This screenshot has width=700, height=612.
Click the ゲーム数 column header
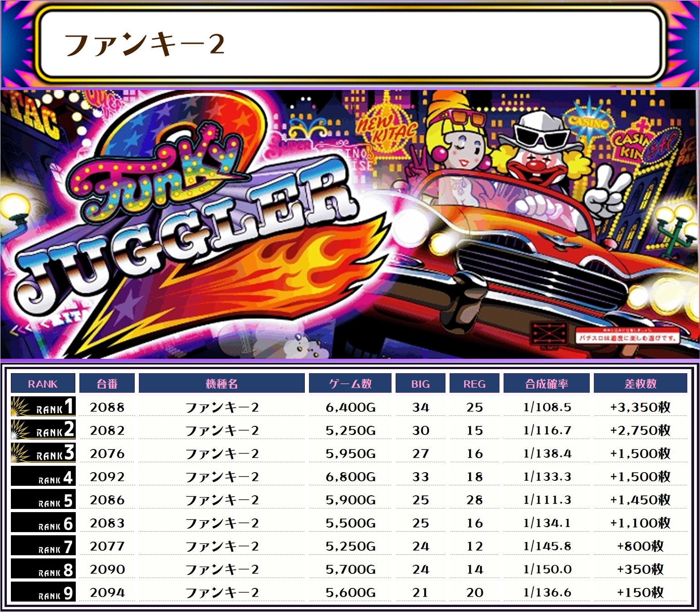(350, 384)
